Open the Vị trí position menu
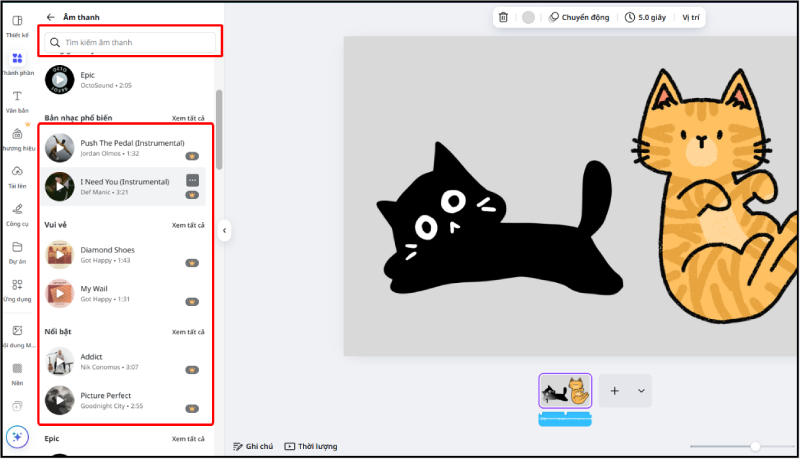The width and height of the screenshot is (800, 459). [x=691, y=17]
